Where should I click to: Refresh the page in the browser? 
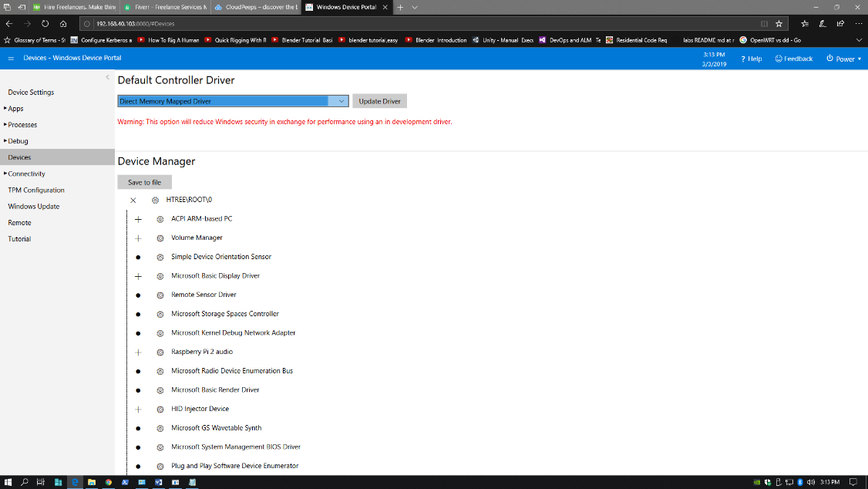(x=45, y=24)
